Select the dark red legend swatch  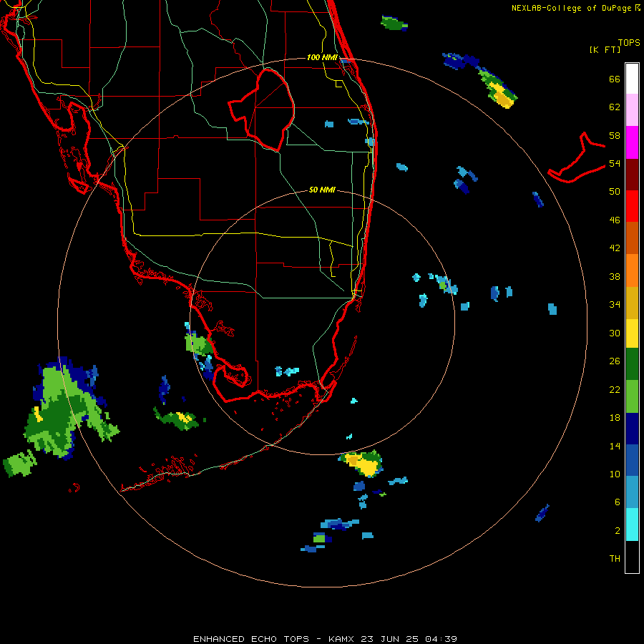click(x=632, y=175)
